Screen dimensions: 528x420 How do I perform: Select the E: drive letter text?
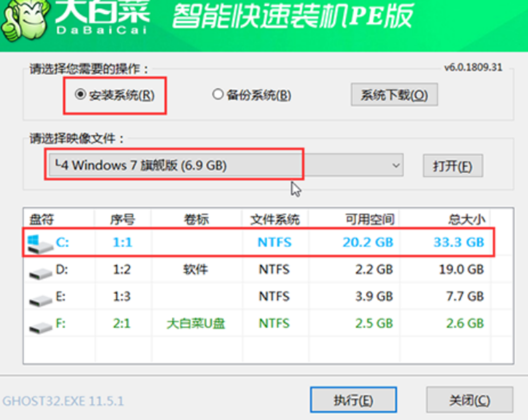pos(61,296)
